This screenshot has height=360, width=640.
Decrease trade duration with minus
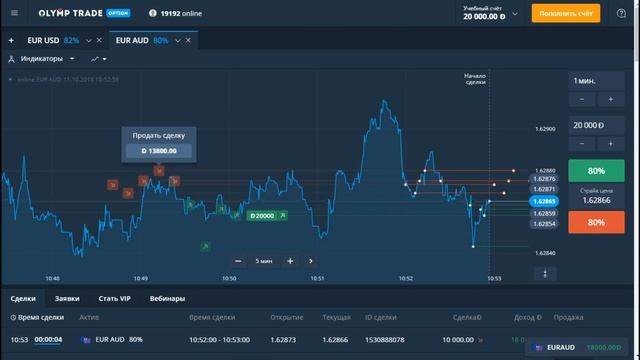click(x=582, y=99)
